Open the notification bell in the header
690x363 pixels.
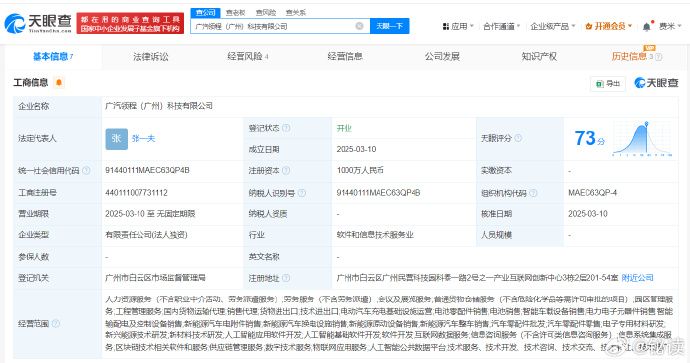pos(646,27)
